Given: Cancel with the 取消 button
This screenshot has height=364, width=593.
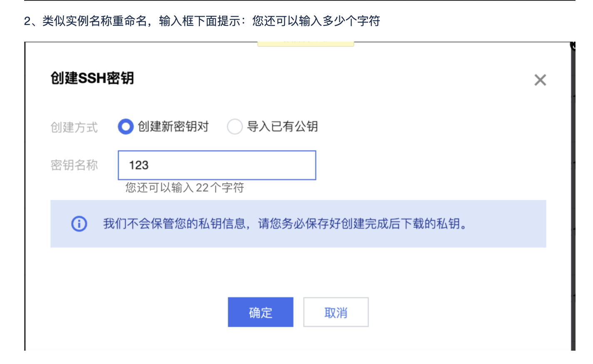Looking at the screenshot, I should coord(336,312).
